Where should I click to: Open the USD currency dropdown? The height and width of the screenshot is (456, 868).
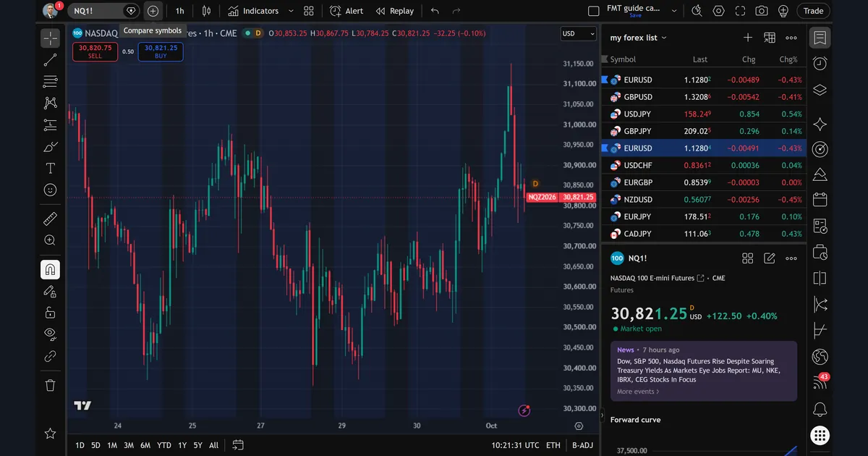coord(578,33)
